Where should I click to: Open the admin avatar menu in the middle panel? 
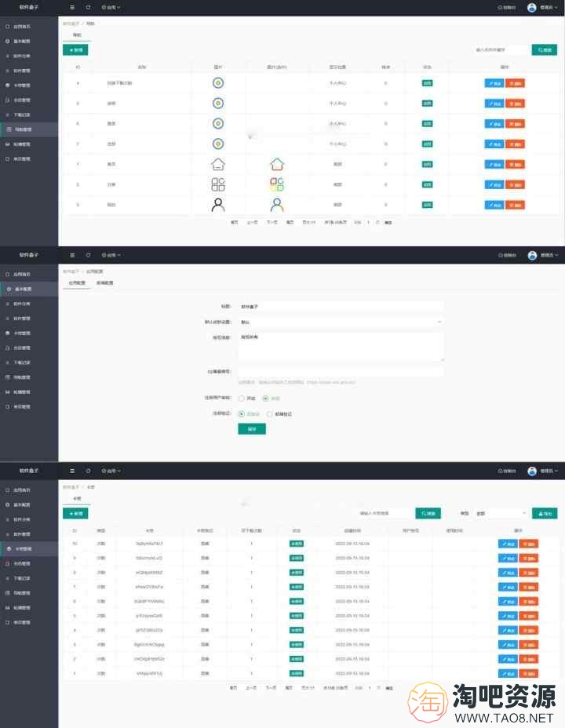click(542, 255)
